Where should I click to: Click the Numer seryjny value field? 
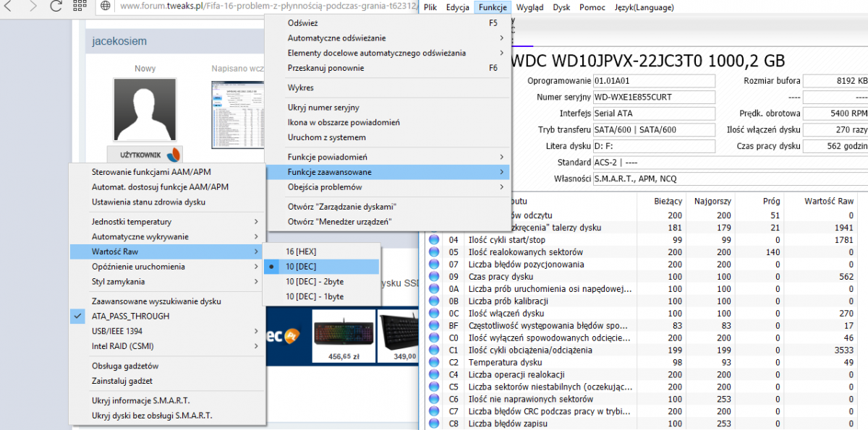tap(653, 97)
